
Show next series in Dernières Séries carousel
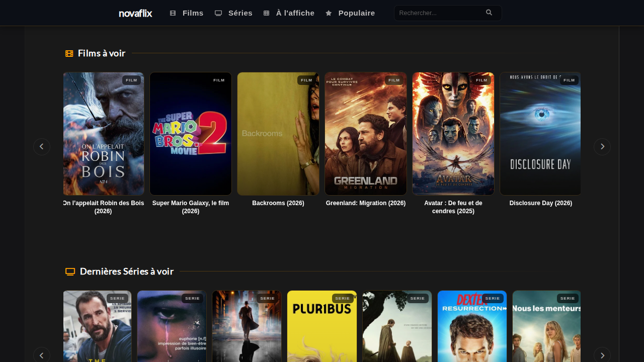[x=602, y=355]
